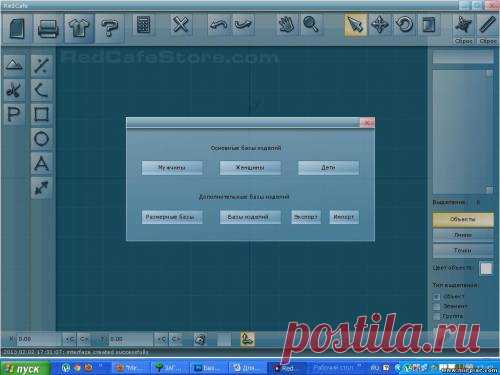500x375 pixels.
Task: Open the Windows Пуск start button
Action: tap(25, 369)
